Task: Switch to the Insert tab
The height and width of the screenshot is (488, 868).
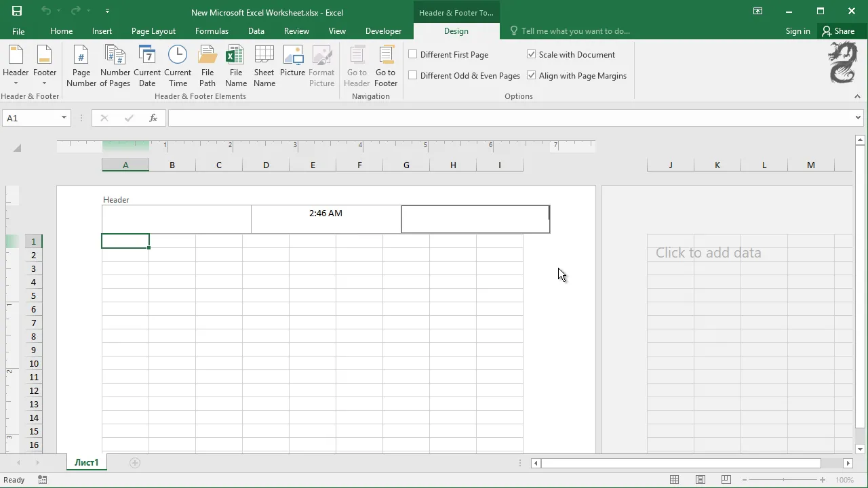Action: pyautogui.click(x=102, y=31)
